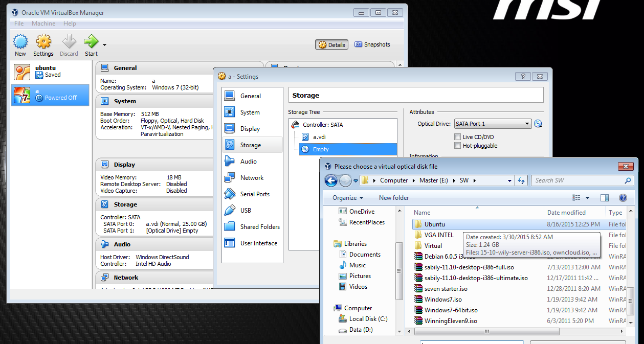Click the file dialog help icon

click(623, 198)
